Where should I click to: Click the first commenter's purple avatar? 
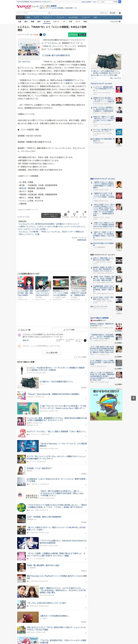pos(19,335)
